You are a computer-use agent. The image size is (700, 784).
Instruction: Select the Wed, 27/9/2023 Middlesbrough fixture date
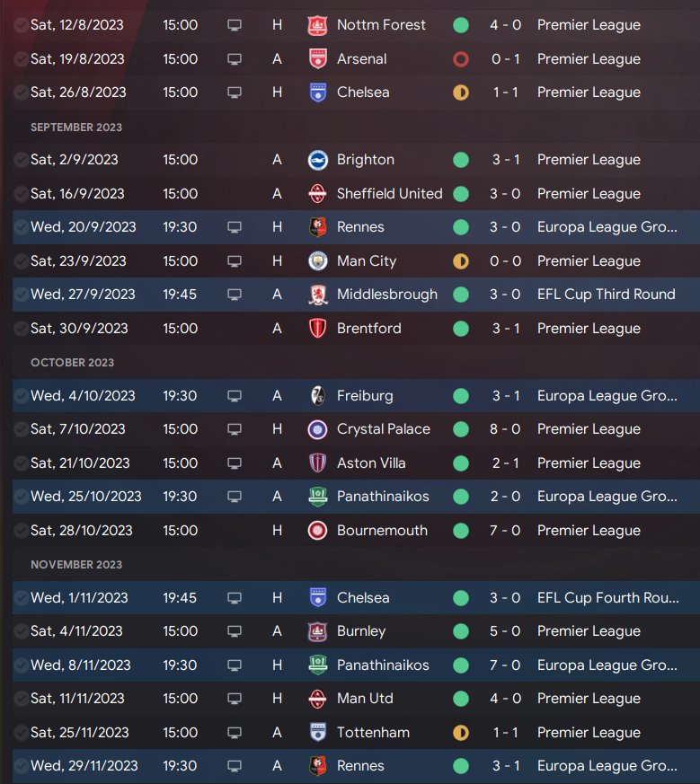pyautogui.click(x=83, y=295)
